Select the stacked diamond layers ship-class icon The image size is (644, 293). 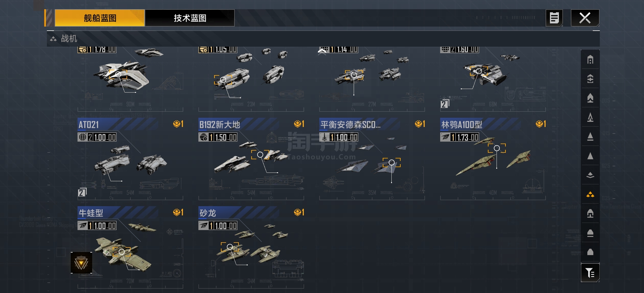coord(590,175)
